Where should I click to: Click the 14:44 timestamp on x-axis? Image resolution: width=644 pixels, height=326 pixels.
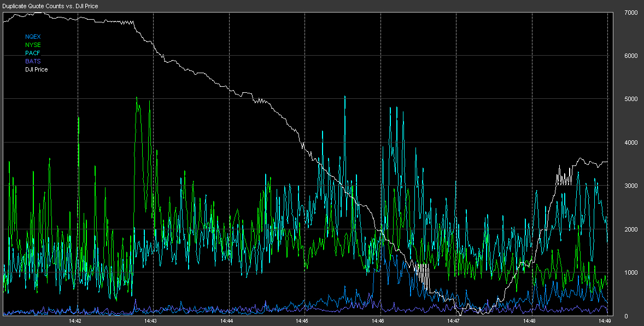[x=226, y=322]
